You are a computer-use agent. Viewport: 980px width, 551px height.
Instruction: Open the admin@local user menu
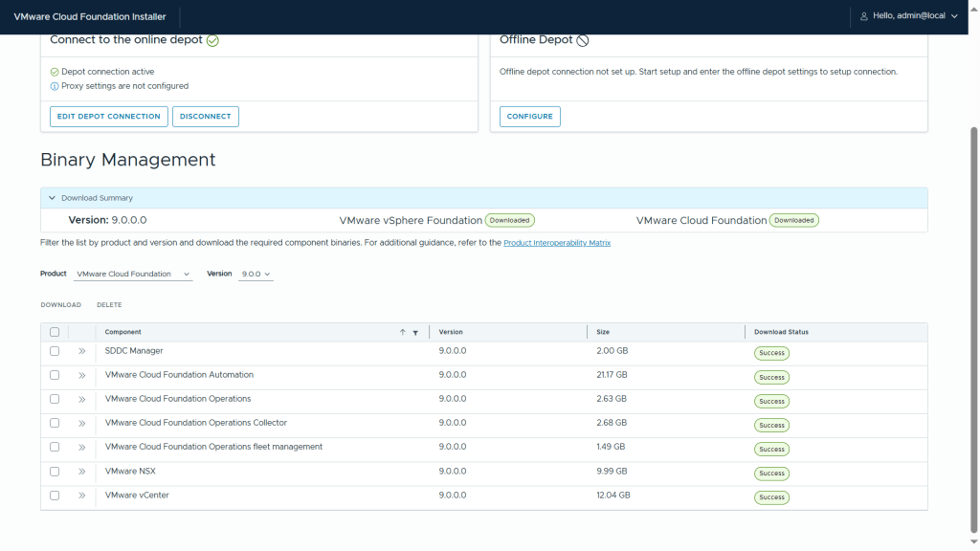(x=909, y=16)
